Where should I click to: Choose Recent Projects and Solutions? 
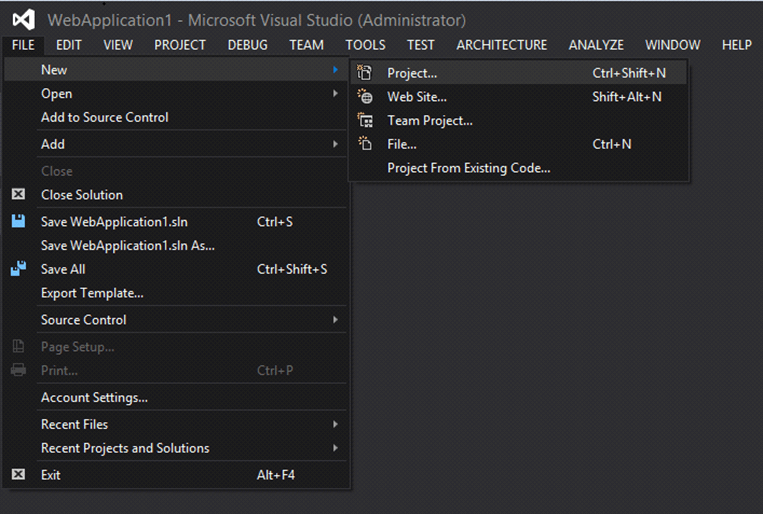[176, 448]
